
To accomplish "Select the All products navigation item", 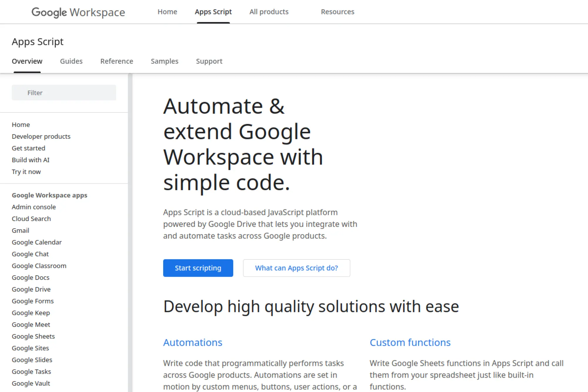I will 268,12.
